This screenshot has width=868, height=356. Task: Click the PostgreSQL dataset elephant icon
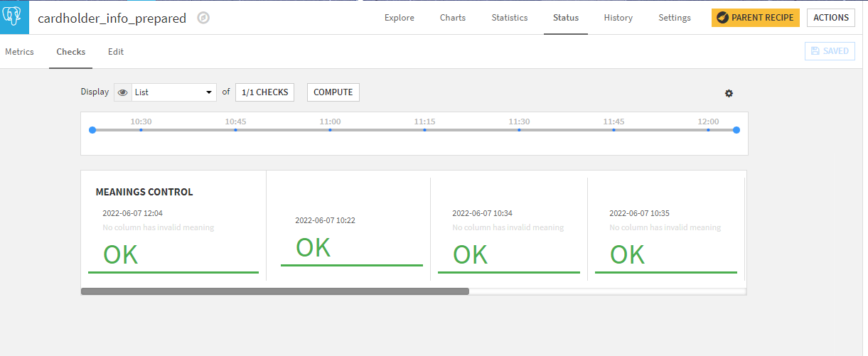tap(14, 18)
